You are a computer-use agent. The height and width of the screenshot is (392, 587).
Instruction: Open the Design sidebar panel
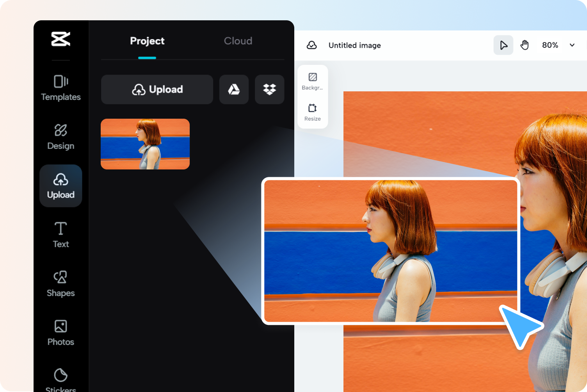tap(61, 137)
